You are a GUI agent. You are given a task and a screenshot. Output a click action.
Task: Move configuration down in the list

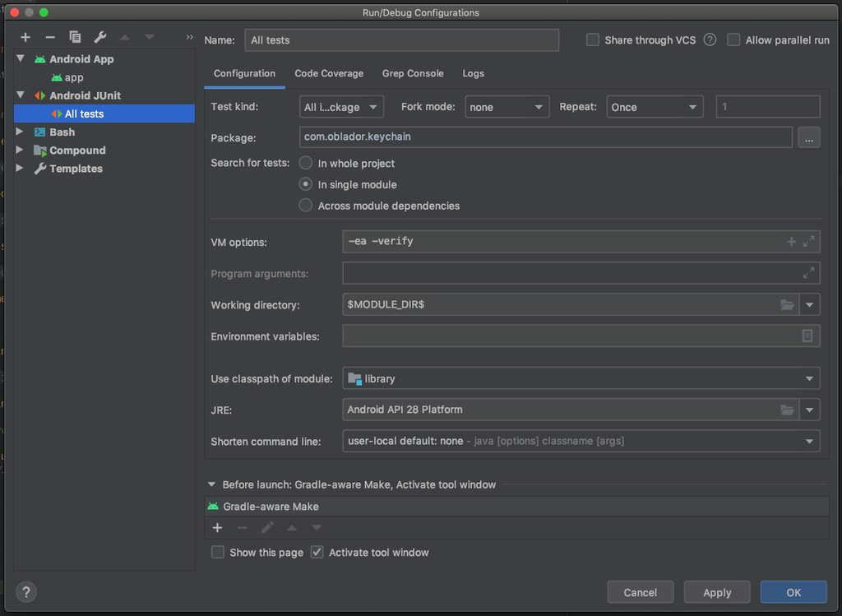[x=150, y=37]
